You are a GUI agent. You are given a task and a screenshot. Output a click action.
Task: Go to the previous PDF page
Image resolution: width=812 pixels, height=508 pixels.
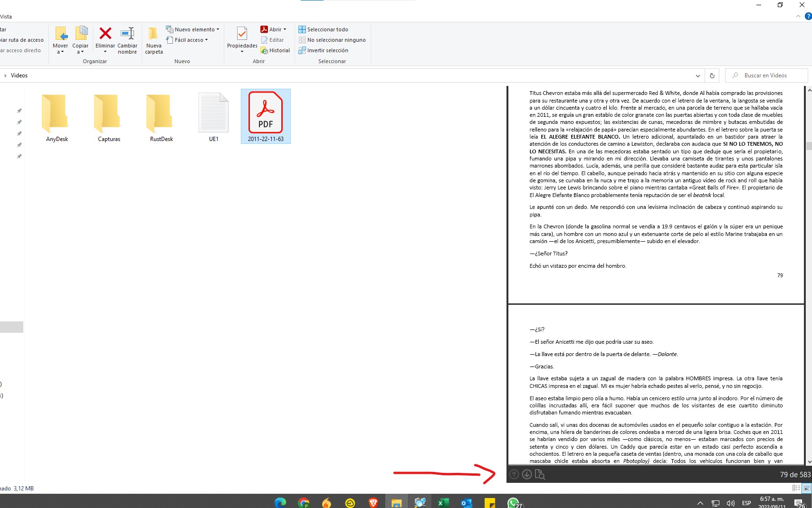pos(514,474)
